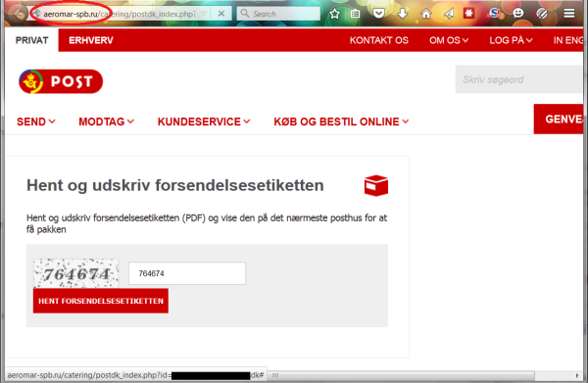Expand the SEND menu
Image resolution: width=588 pixels, height=383 pixels.
(36, 121)
